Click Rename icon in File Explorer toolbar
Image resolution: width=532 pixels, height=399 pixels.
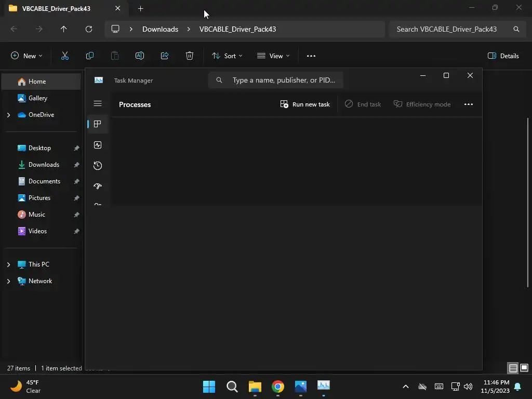coord(140,56)
